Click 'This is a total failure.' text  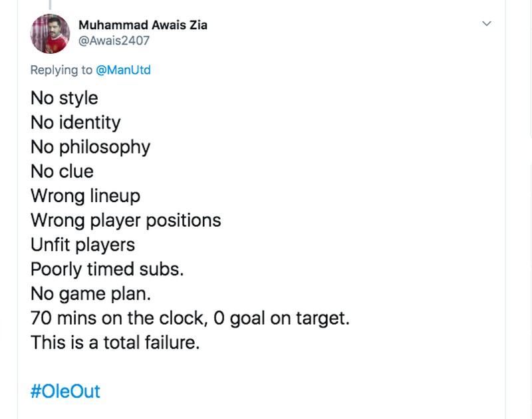click(115, 343)
